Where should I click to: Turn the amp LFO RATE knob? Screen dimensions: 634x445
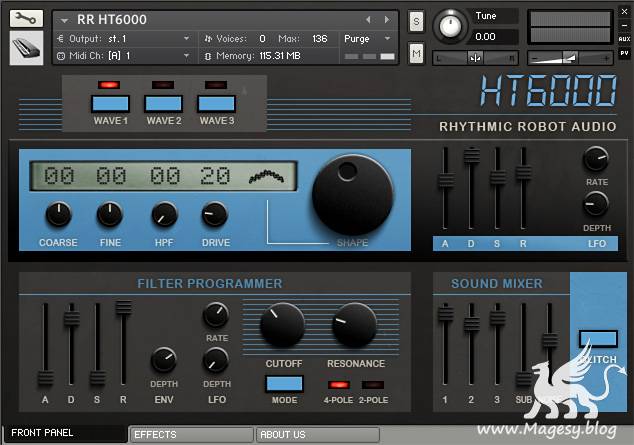596,158
